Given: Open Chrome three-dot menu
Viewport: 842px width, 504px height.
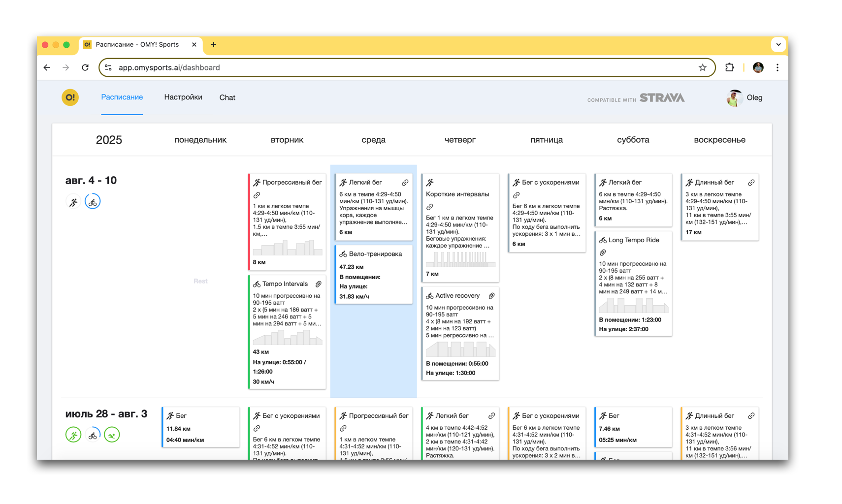Looking at the screenshot, I should pyautogui.click(x=777, y=67).
